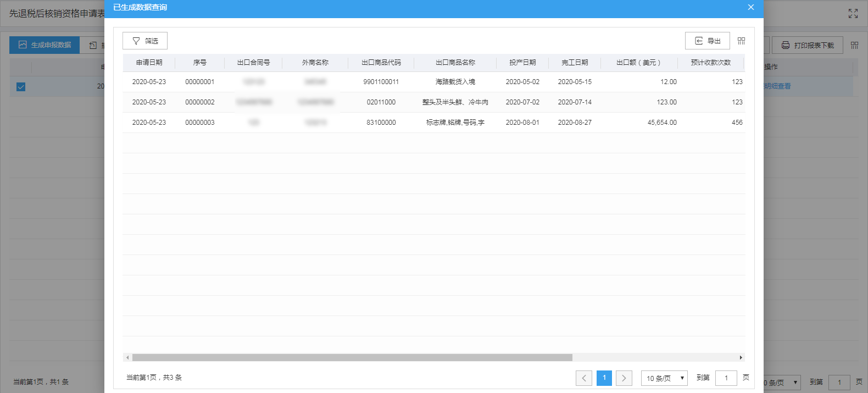
Task: Select page 1 in pagination
Action: click(x=604, y=378)
